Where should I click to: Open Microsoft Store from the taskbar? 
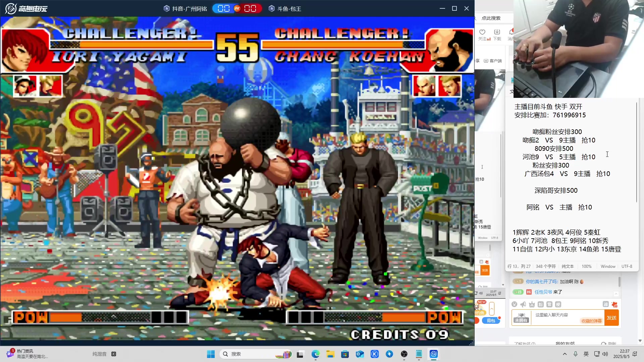pos(345,354)
